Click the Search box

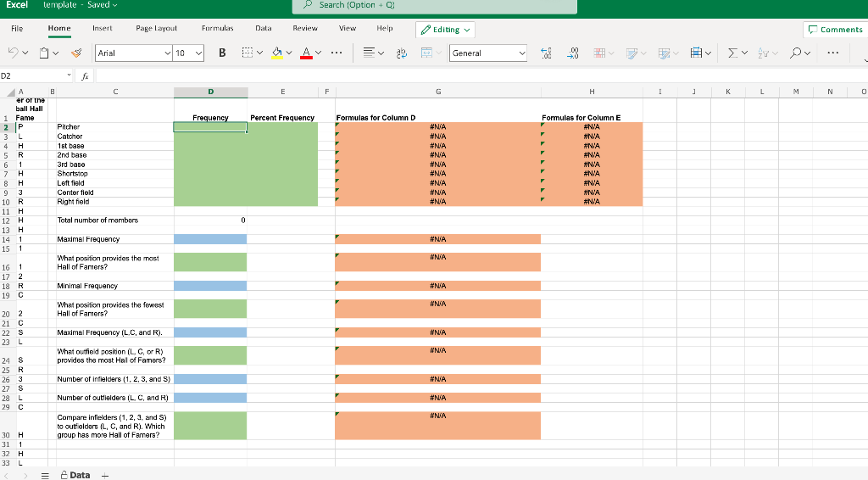pyautogui.click(x=435, y=6)
